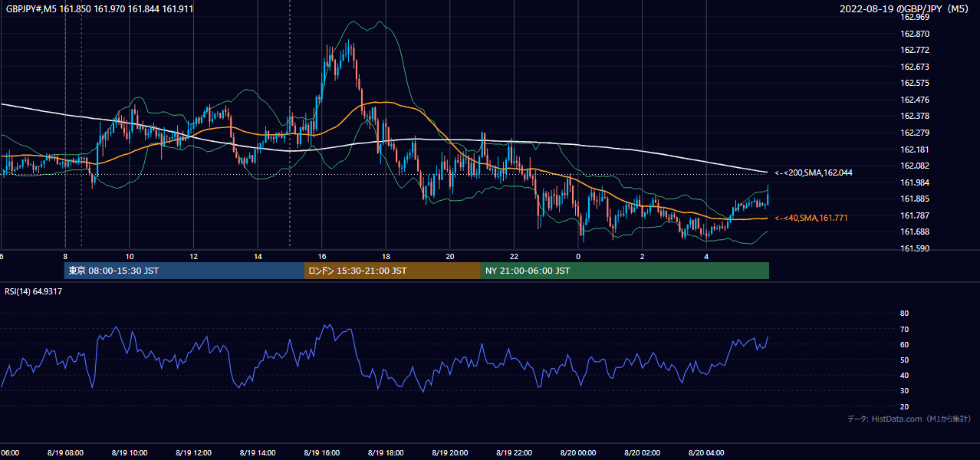980x460 pixels.
Task: Click price axis value 162.378
Action: pyautogui.click(x=915, y=117)
